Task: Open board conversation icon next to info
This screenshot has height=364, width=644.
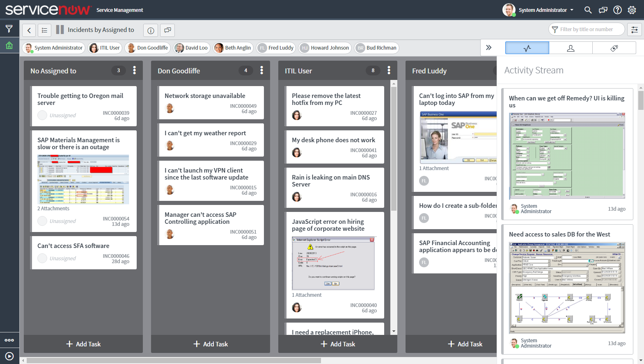Action: [x=167, y=30]
